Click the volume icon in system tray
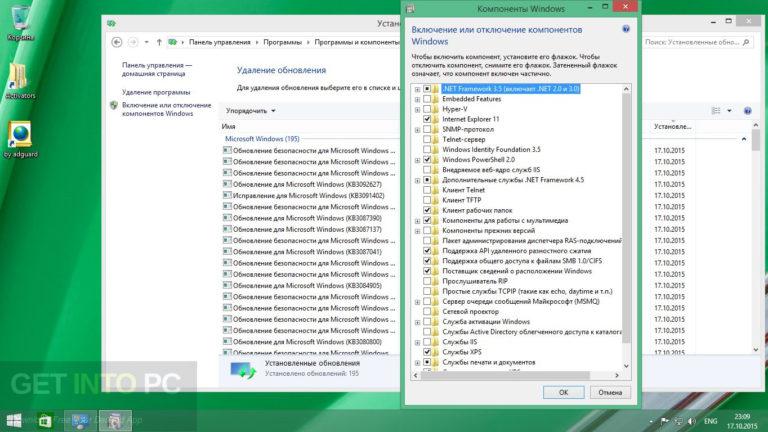This screenshot has width=768, height=432. (x=691, y=421)
